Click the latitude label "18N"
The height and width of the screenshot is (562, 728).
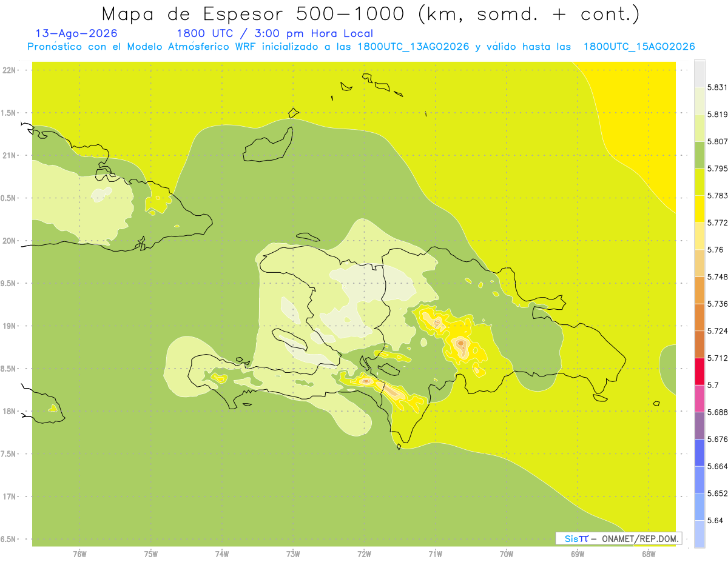9,412
